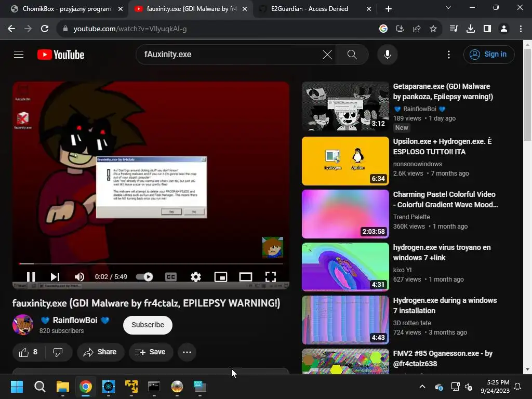The image size is (532, 399).
Task: Show hidden tray icons chevron
Action: (422, 387)
